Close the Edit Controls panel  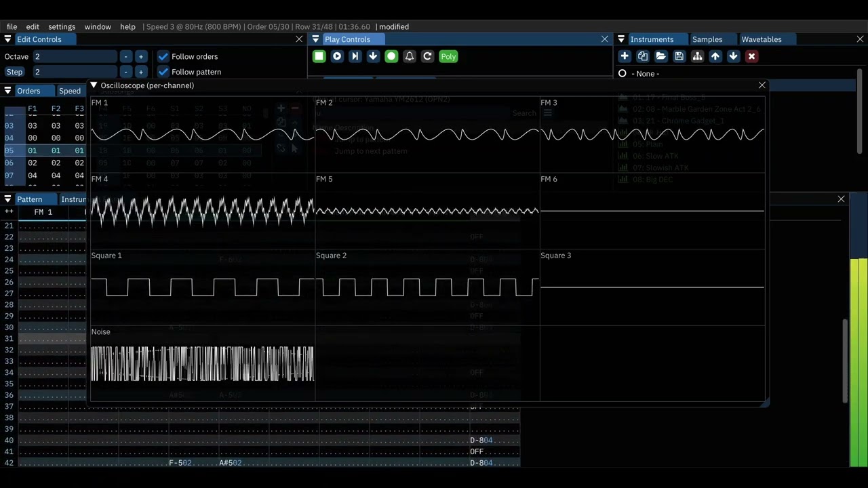[x=299, y=39]
